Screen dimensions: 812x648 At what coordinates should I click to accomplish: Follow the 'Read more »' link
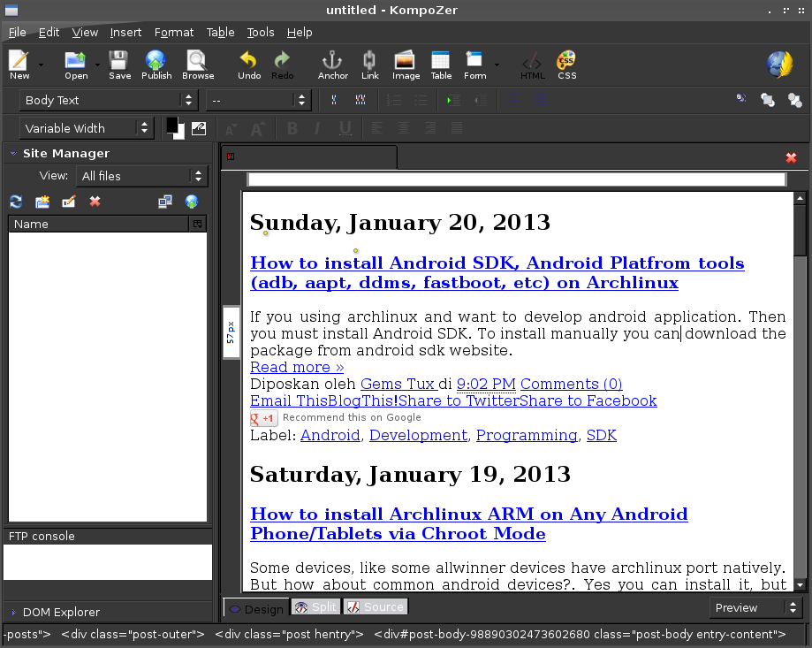click(x=296, y=367)
